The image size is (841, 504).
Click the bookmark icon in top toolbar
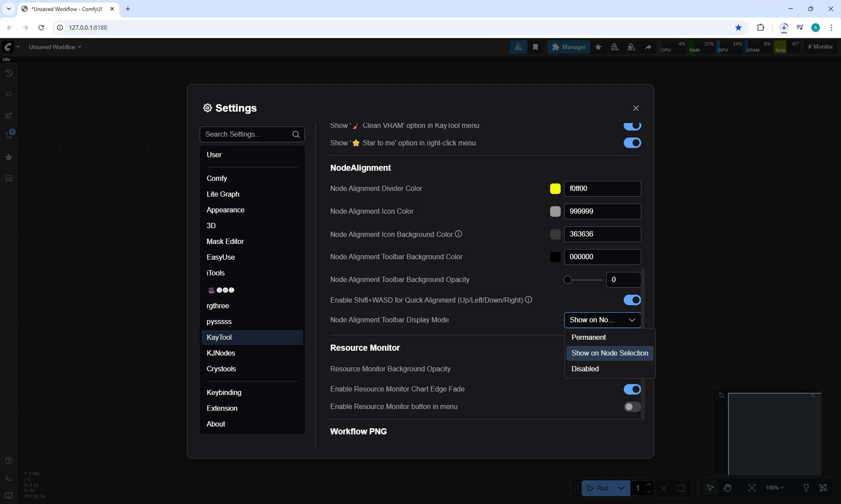click(x=535, y=47)
